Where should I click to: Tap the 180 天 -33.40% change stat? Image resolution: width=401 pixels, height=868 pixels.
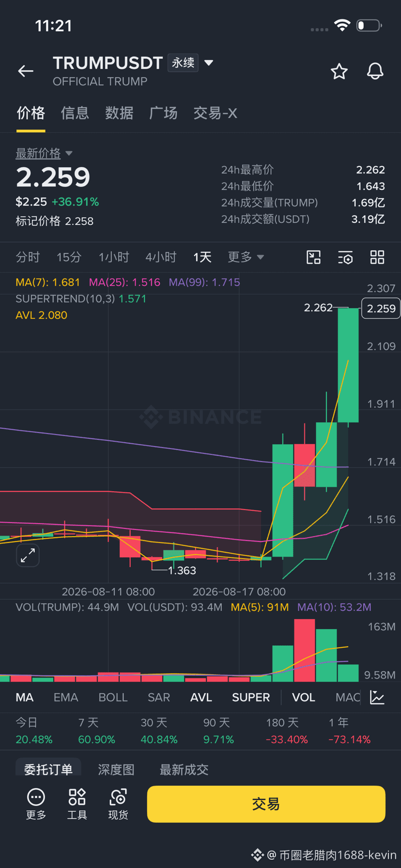287,731
